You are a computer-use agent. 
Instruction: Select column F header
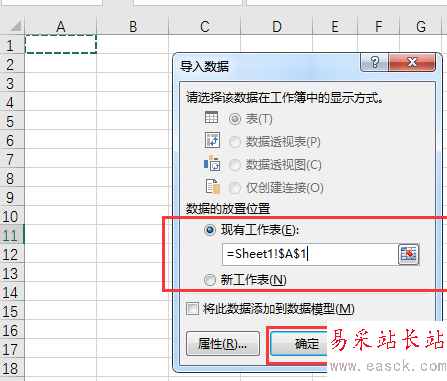tap(378, 26)
